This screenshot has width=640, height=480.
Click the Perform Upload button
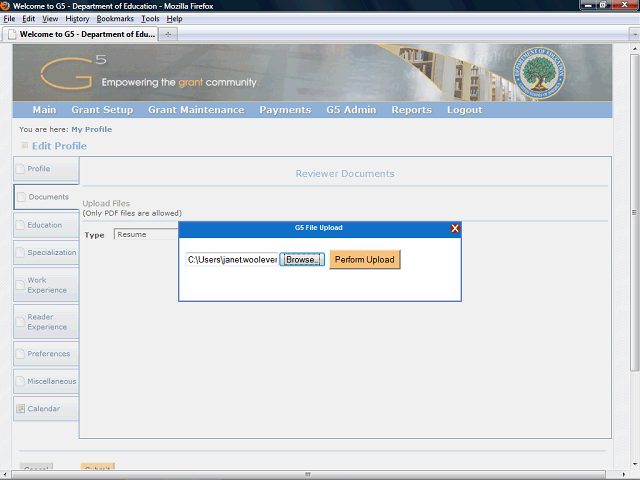(x=364, y=260)
